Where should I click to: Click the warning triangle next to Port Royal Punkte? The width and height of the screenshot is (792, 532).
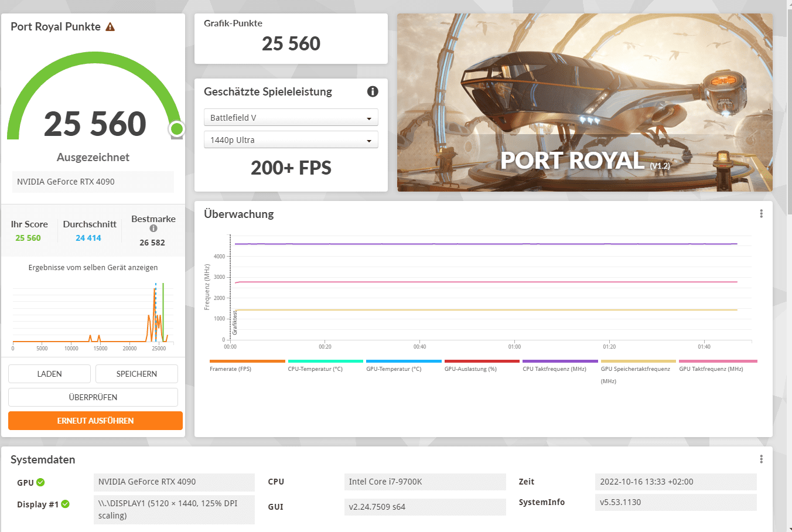click(110, 27)
